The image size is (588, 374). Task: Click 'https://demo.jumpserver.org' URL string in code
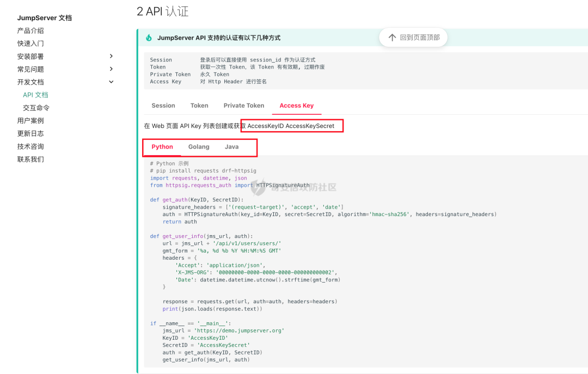(239, 330)
